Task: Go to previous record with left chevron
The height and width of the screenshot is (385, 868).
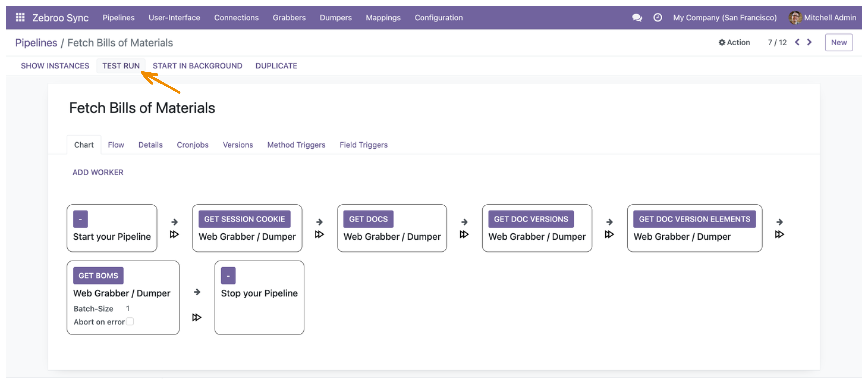Action: pos(797,42)
